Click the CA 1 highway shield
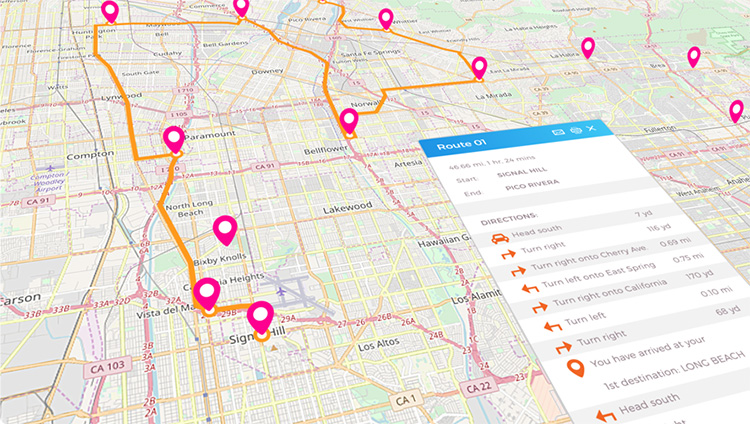 click(406, 399)
